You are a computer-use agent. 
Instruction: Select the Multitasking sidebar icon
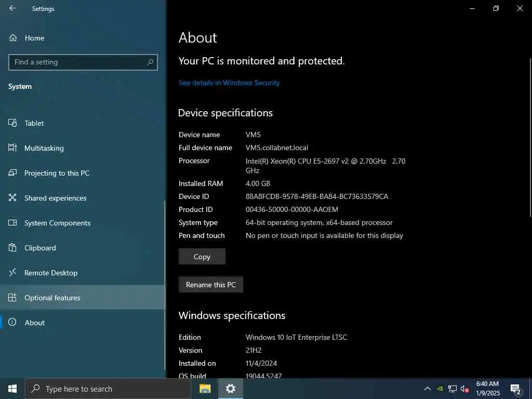[x=12, y=148]
